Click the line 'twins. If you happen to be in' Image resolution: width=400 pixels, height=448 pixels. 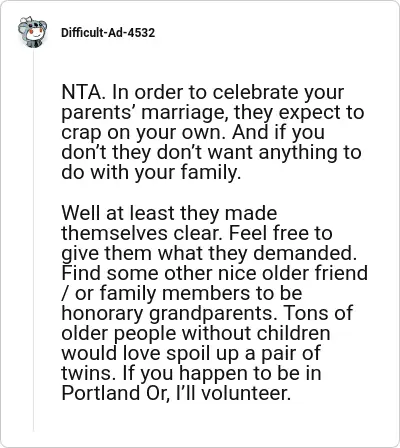pos(191,373)
